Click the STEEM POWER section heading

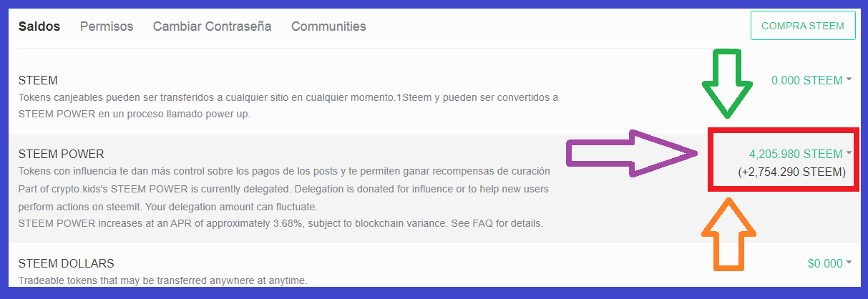click(x=61, y=154)
